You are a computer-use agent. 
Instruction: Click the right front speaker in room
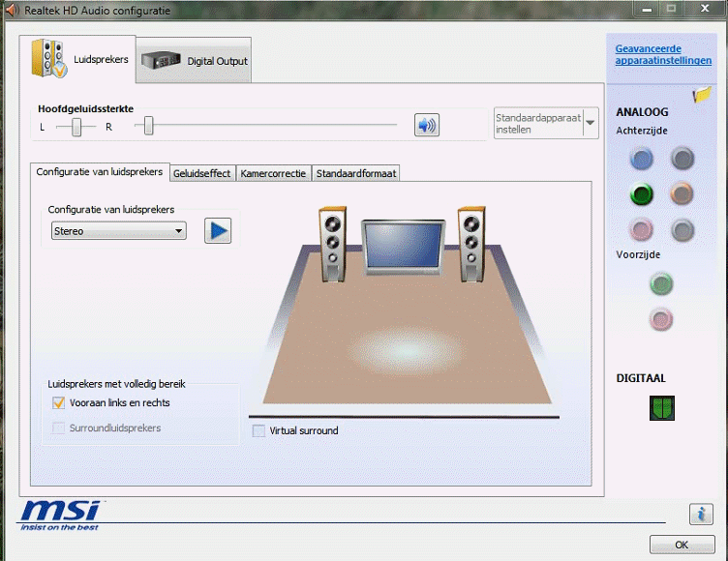tap(471, 245)
